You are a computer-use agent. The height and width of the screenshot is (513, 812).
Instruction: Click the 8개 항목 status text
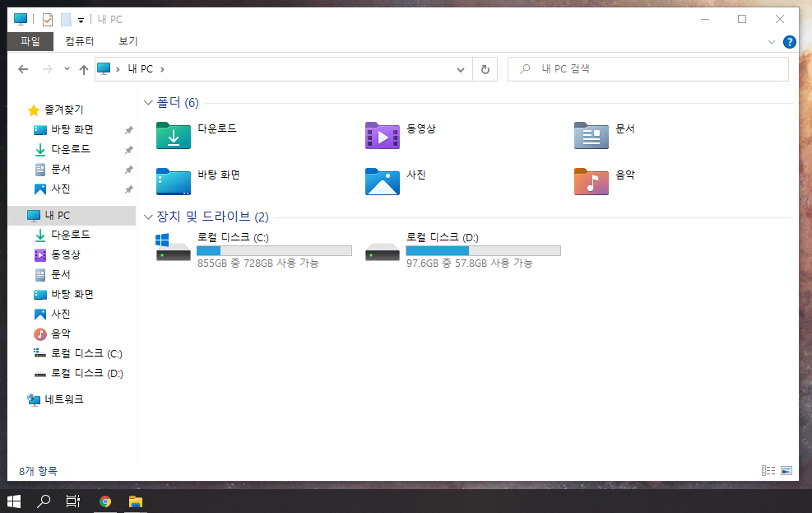[x=39, y=471]
